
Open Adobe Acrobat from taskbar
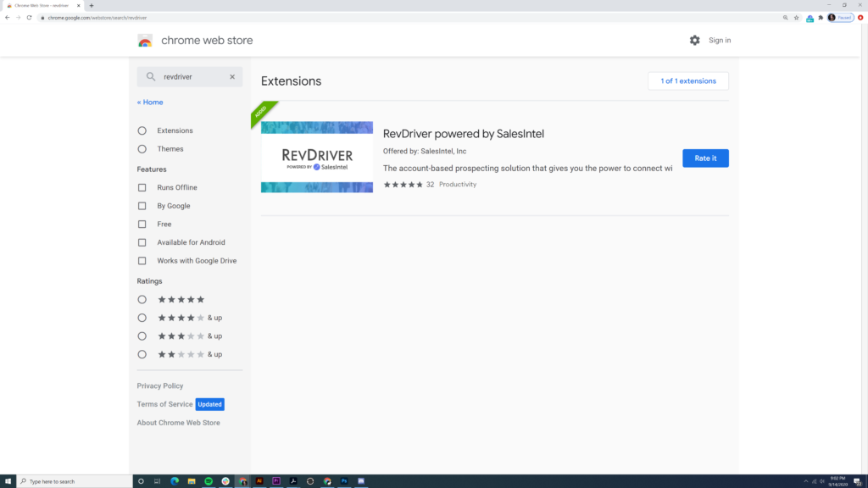pyautogui.click(x=293, y=481)
